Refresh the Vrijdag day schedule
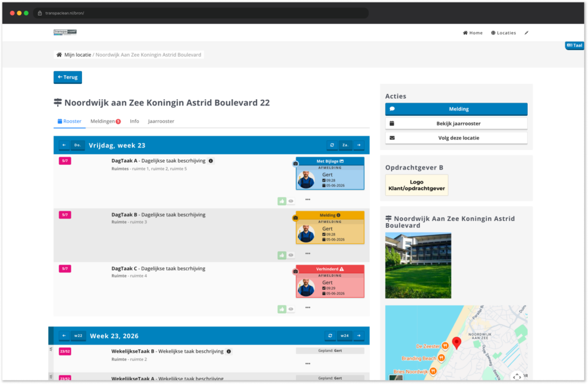This screenshot has width=588, height=384. click(332, 145)
